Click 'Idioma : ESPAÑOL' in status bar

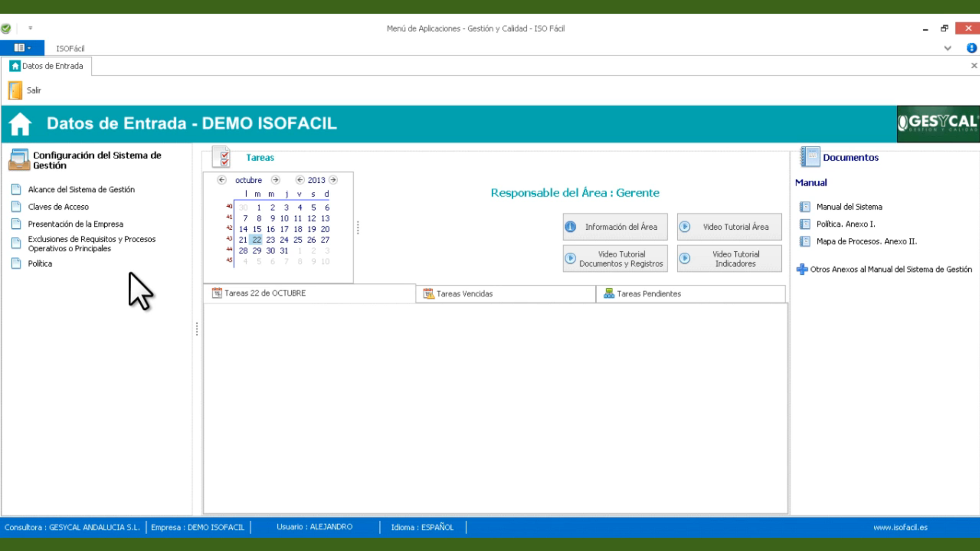(x=422, y=528)
